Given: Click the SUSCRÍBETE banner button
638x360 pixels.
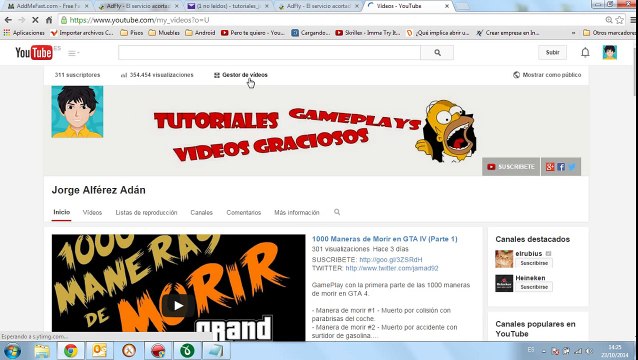Looking at the screenshot, I should coord(511,167).
